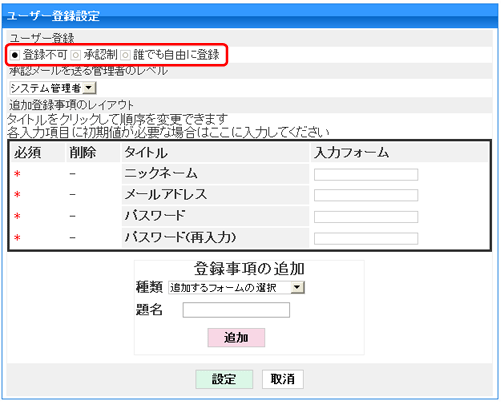The image size is (501, 405).
Task: Click the パスワード(再入力) title label
Action: pos(180,238)
